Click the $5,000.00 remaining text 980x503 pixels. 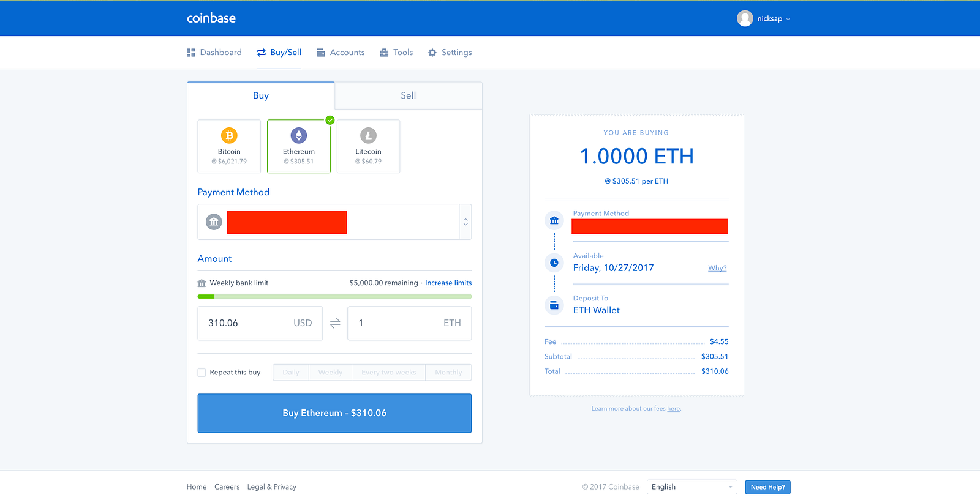383,283
